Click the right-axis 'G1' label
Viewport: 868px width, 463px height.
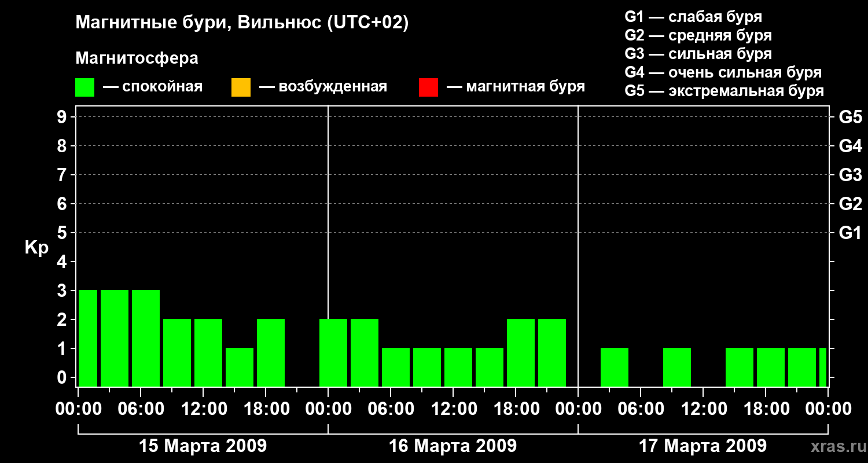pos(850,233)
